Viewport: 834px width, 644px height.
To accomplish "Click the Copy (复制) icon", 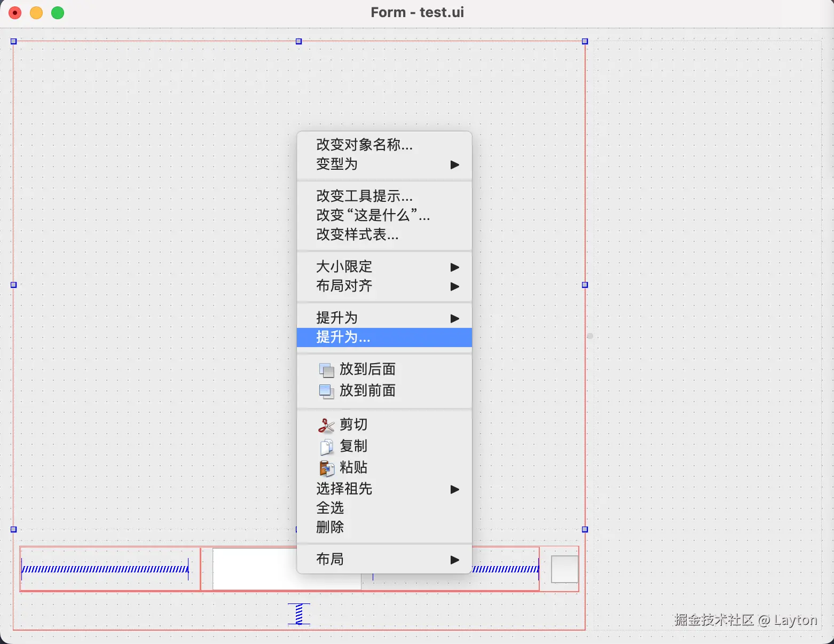I will click(x=326, y=446).
